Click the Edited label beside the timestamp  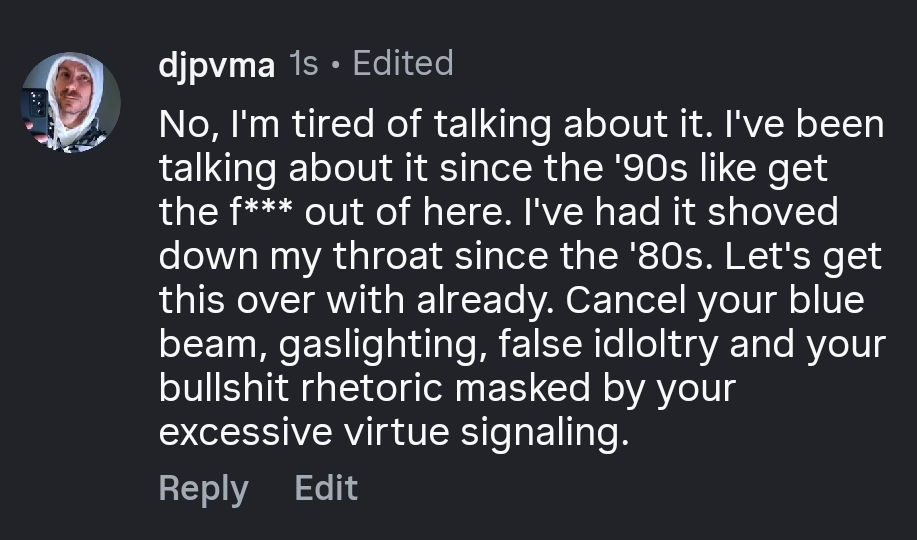(403, 64)
